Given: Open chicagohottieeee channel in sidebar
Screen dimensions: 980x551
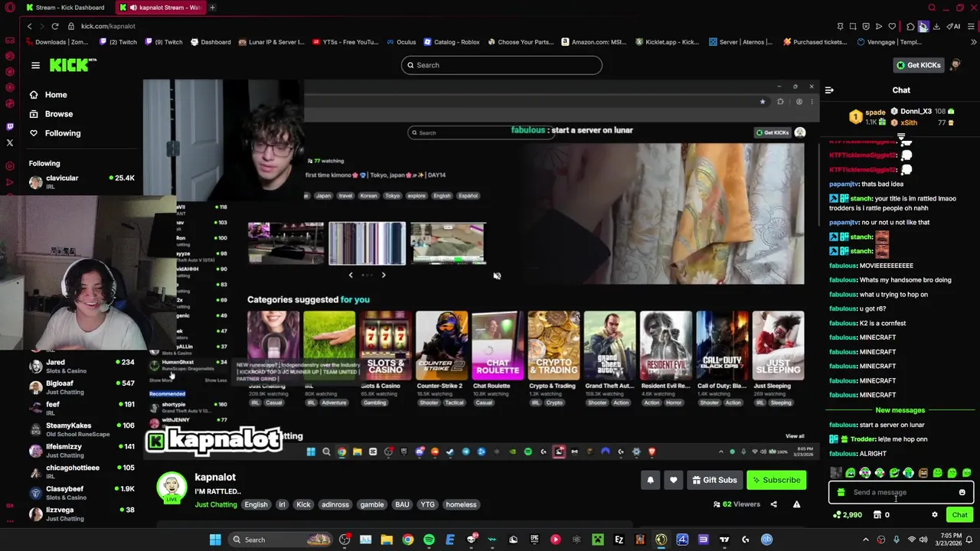Looking at the screenshot, I should pyautogui.click(x=81, y=471).
